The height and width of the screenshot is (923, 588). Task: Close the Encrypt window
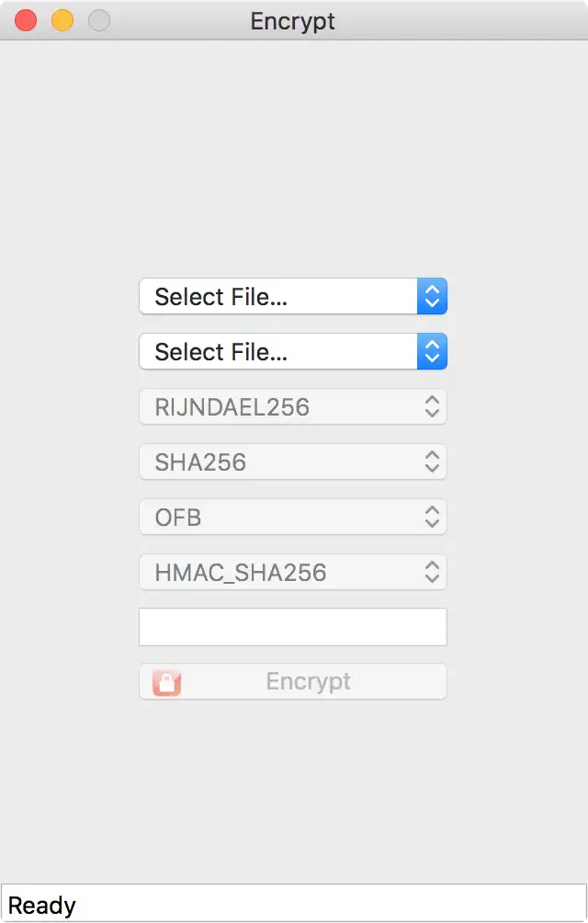(26, 20)
